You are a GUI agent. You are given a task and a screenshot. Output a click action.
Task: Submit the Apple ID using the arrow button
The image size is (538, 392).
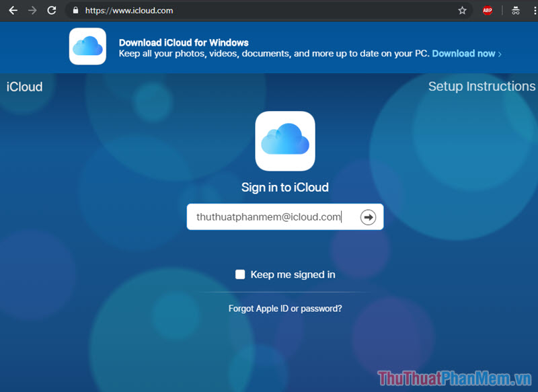point(368,217)
